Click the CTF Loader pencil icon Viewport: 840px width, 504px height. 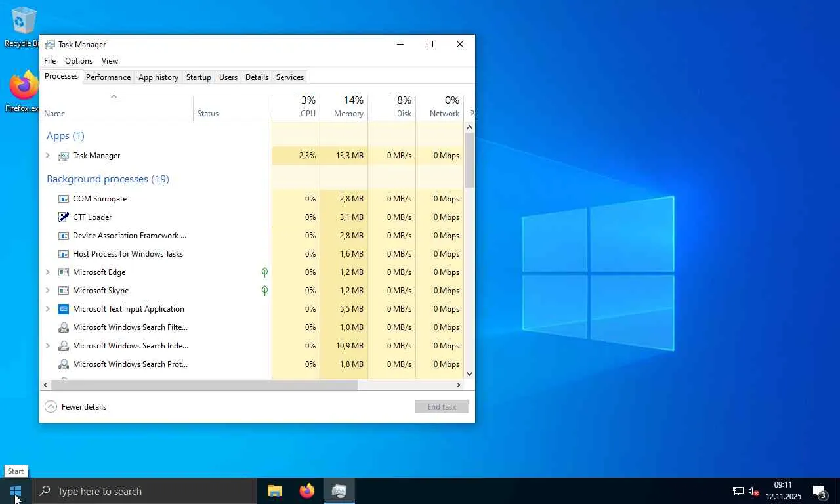point(64,217)
